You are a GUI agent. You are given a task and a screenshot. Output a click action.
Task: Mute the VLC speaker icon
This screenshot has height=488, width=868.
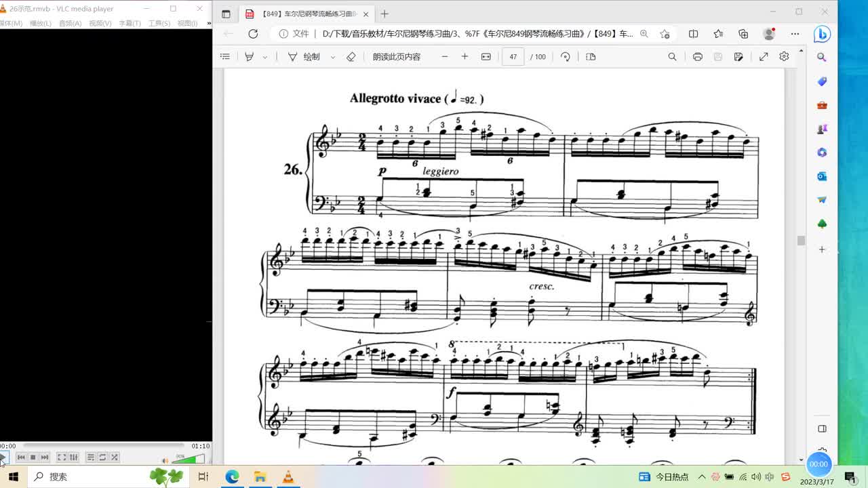tap(165, 461)
